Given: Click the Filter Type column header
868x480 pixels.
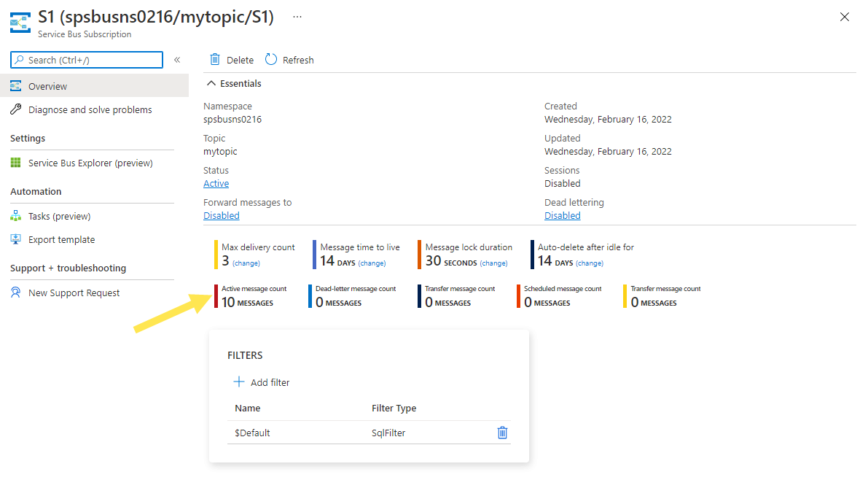Looking at the screenshot, I should pos(394,408).
